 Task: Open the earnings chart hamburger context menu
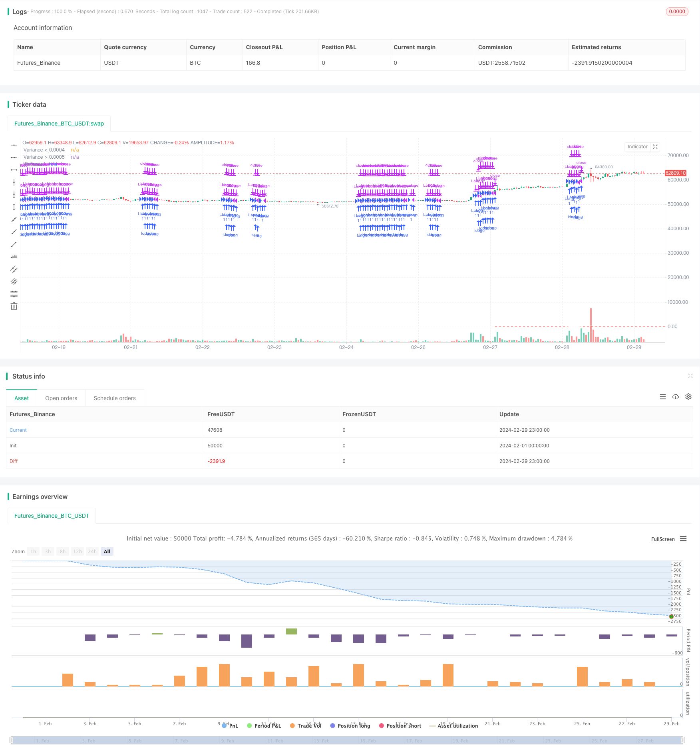coord(683,539)
